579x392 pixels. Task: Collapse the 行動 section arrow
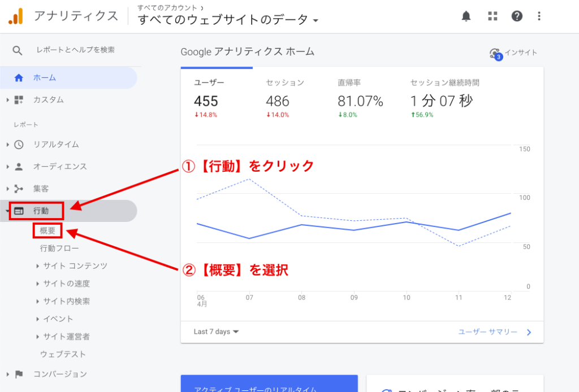[x=7, y=211]
